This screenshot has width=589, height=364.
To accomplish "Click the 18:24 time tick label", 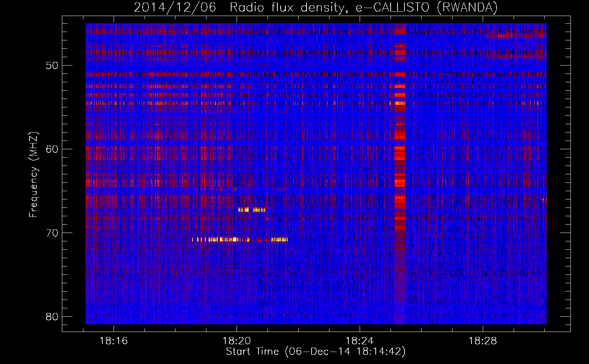I will click(360, 341).
